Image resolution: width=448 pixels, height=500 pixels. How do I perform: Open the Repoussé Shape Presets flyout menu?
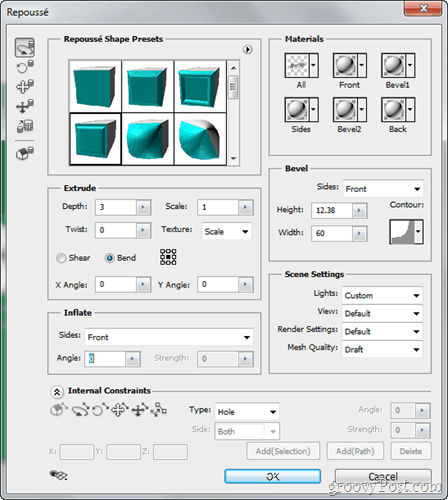coord(247,50)
